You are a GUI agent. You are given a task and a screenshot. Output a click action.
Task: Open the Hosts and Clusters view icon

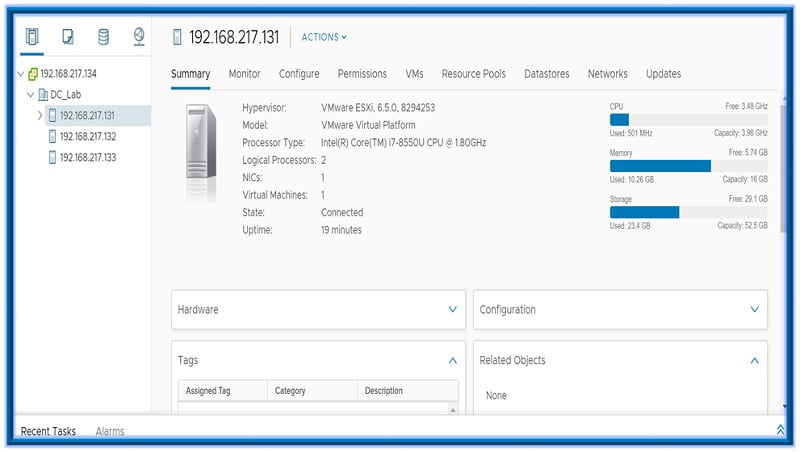point(32,37)
